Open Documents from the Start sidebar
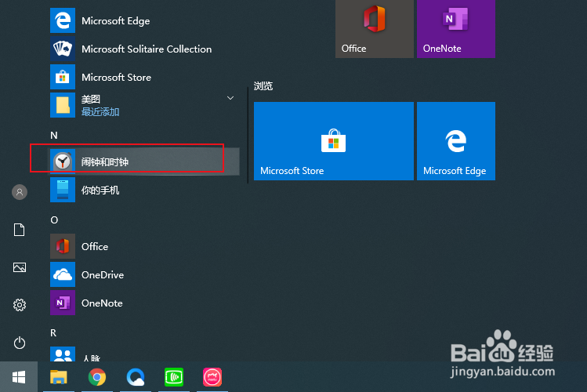587x392 pixels. pos(20,230)
